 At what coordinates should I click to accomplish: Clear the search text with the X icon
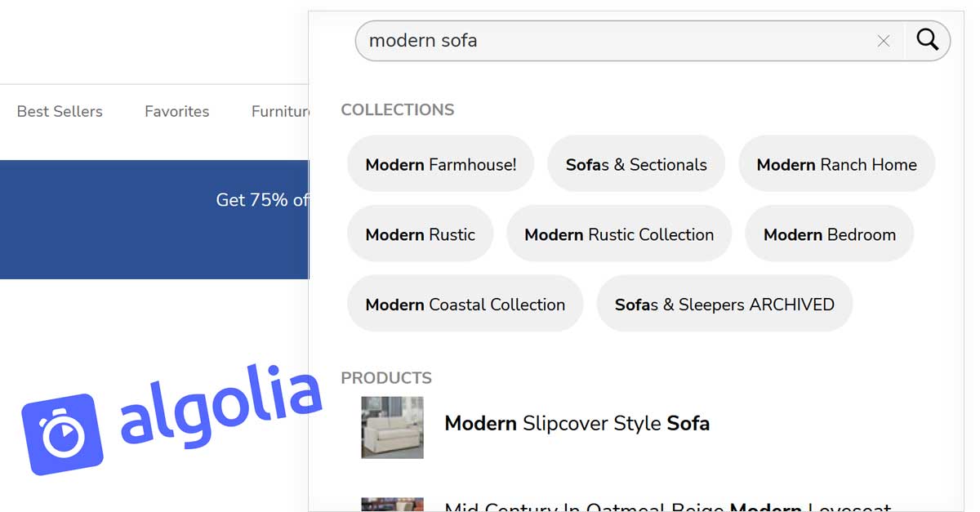click(x=884, y=41)
